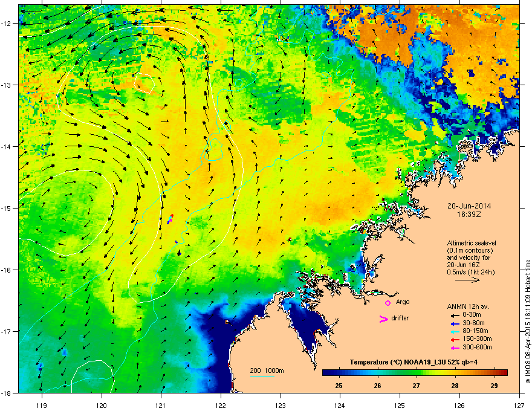The height and width of the screenshot is (411, 532).
Task: Click the longitude label 120
Action: tap(102, 406)
